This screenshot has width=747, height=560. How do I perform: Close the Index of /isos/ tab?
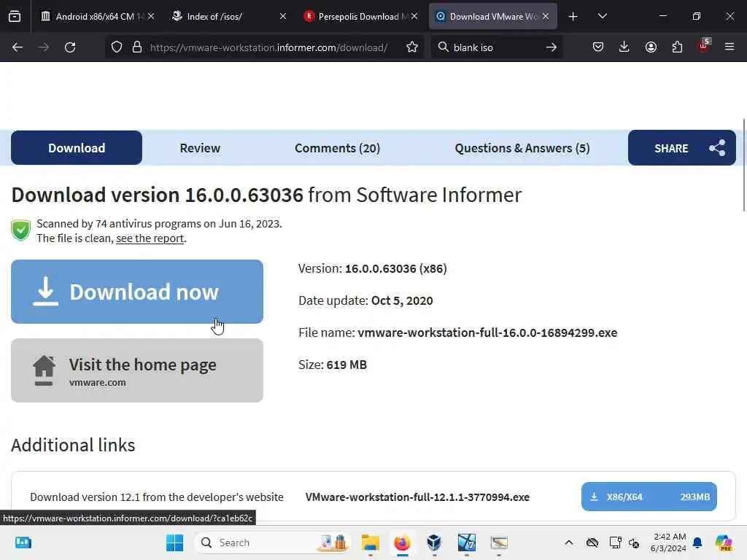pyautogui.click(x=283, y=17)
